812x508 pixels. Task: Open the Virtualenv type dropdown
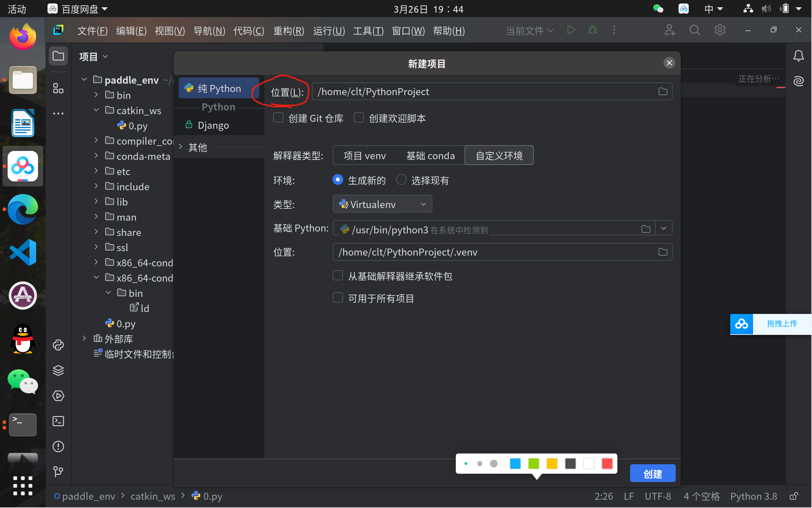pyautogui.click(x=382, y=204)
